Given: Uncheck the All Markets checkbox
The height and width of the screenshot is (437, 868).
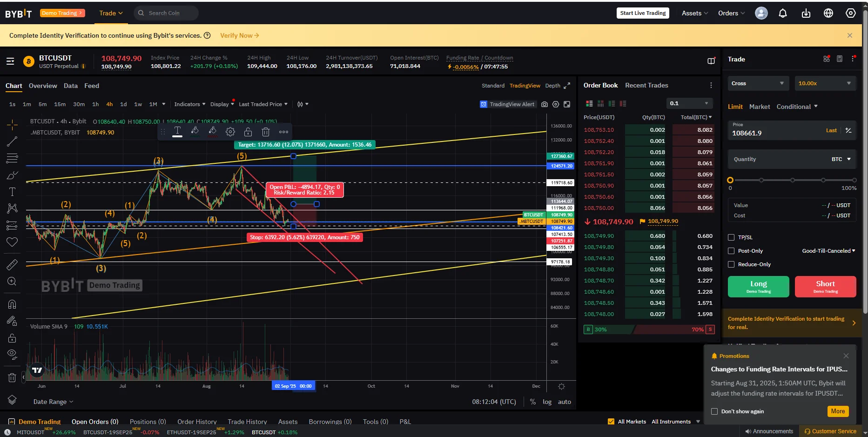Looking at the screenshot, I should pos(611,422).
